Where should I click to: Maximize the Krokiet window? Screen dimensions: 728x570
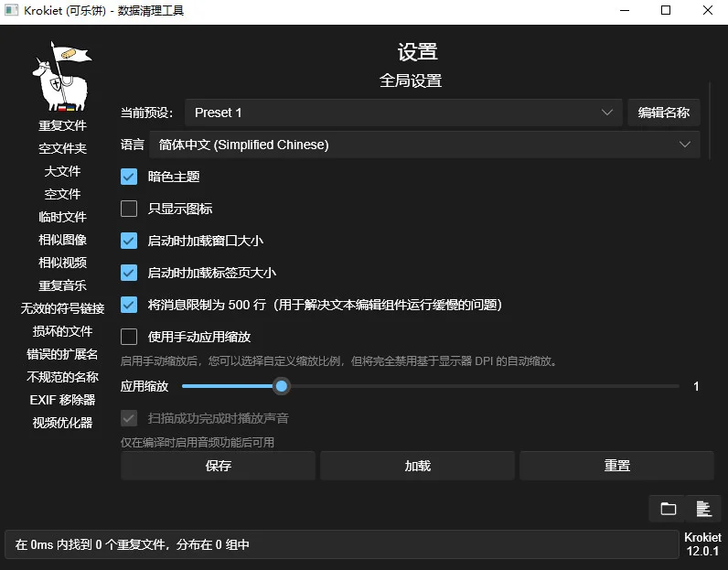[x=666, y=10]
